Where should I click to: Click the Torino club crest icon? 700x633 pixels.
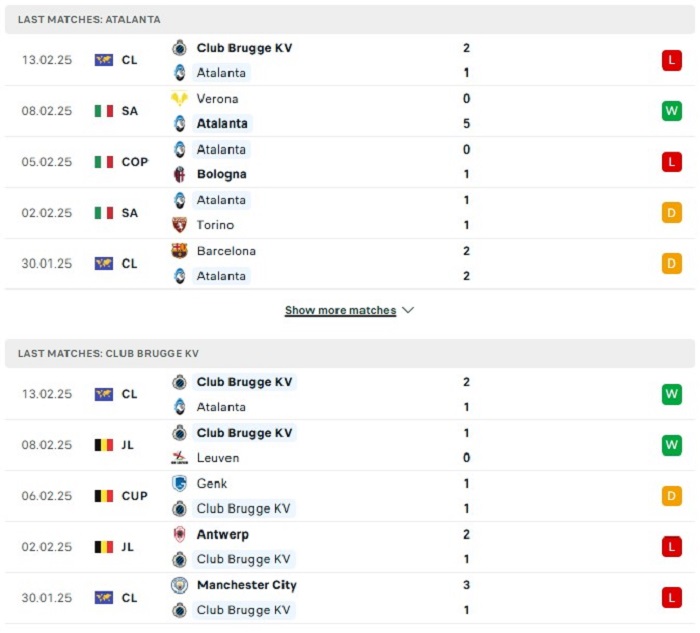(x=179, y=225)
